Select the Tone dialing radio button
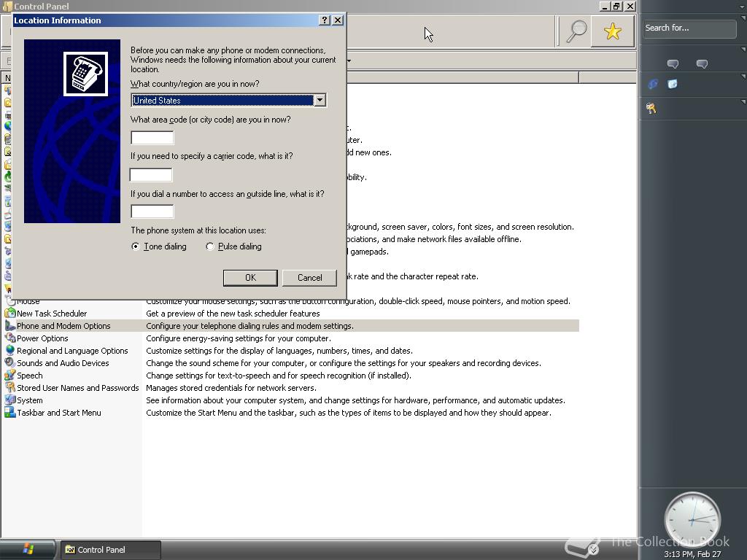747x560 pixels. tap(136, 246)
